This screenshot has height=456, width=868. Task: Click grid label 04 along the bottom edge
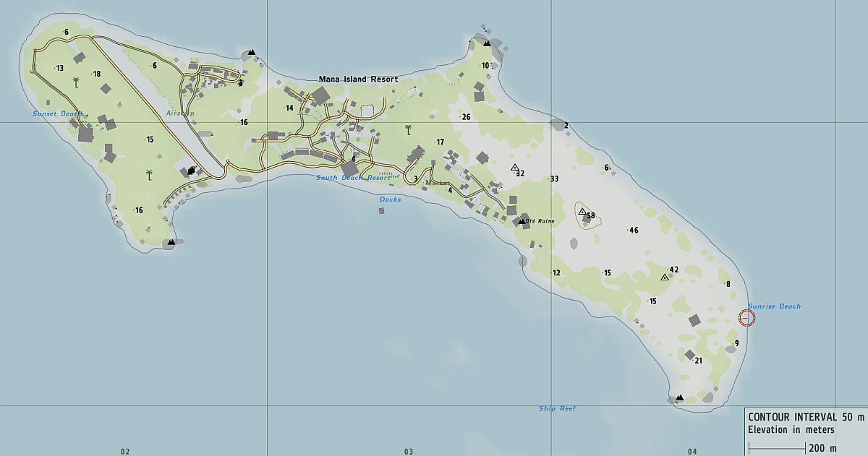[x=692, y=452]
